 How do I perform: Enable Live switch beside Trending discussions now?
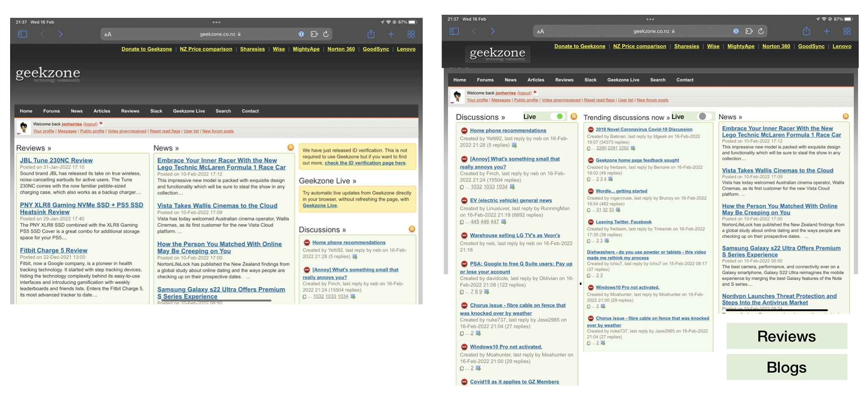click(x=704, y=117)
